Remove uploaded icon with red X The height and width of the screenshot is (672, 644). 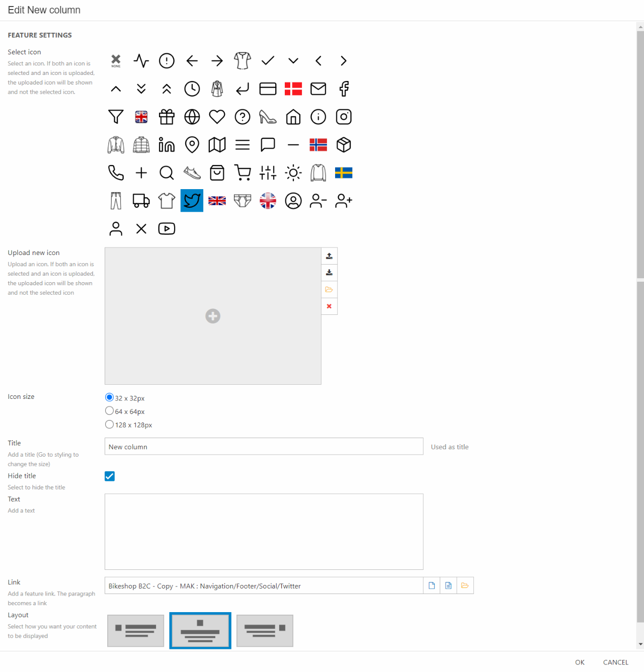[x=329, y=306]
